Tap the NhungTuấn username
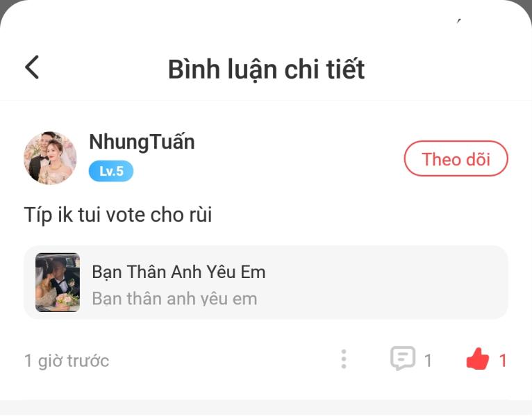 click(142, 142)
